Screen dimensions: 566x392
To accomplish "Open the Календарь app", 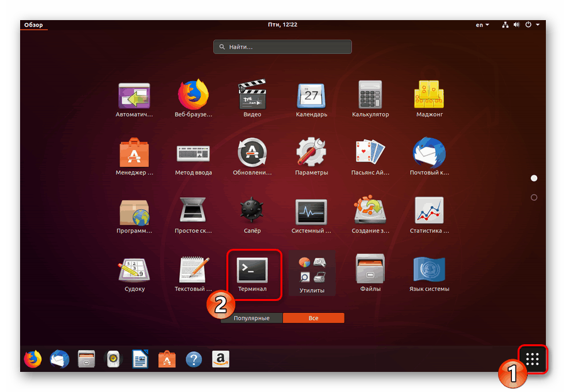I will 311,99.
